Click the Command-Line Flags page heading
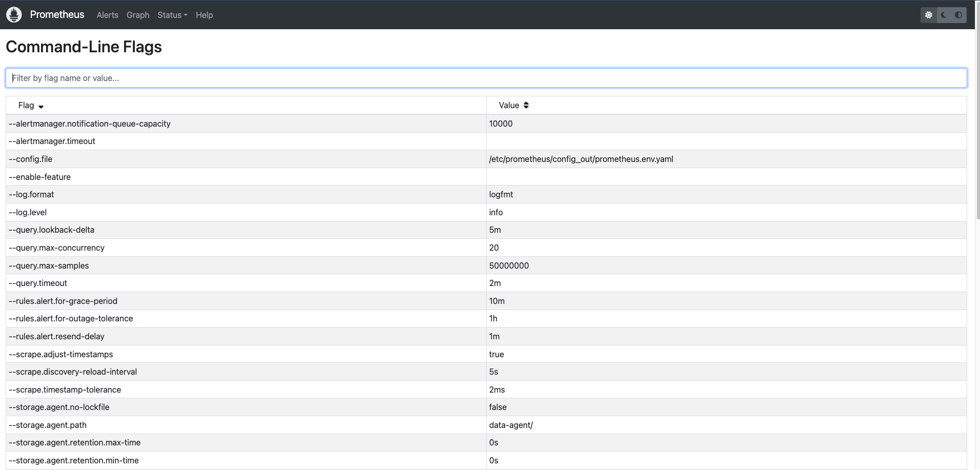Viewport: 980px width, 470px height. coord(84,47)
